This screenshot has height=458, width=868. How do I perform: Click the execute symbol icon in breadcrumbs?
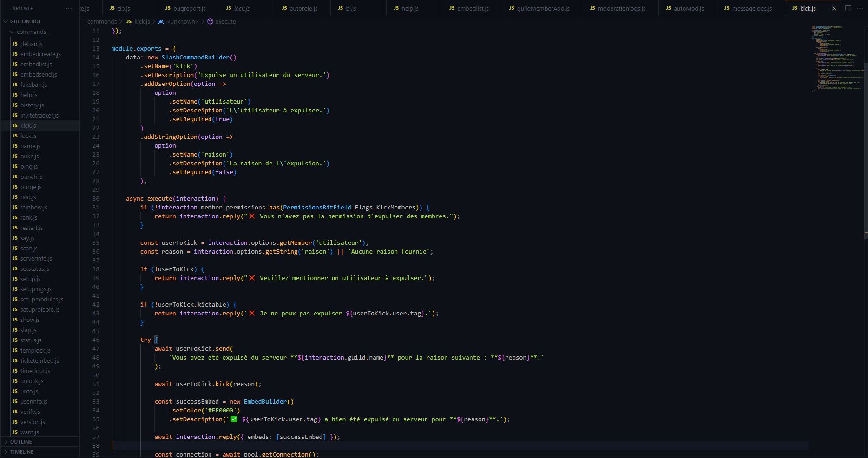click(x=210, y=22)
